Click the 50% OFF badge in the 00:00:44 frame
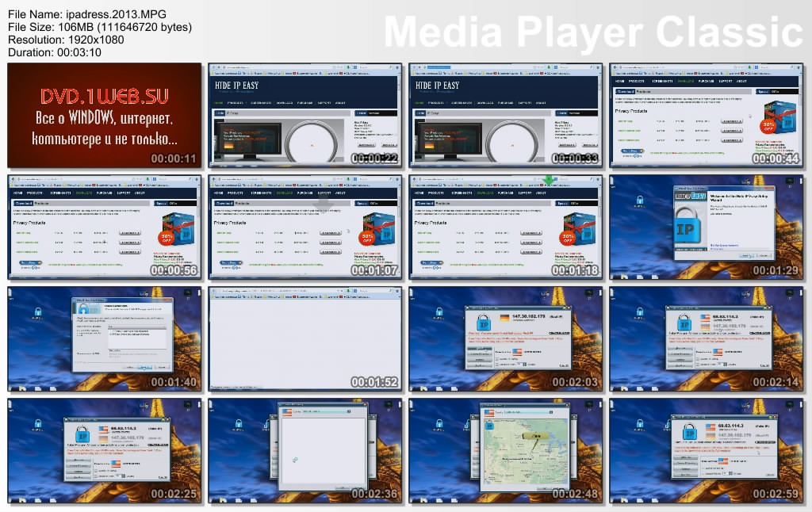 tap(767, 126)
